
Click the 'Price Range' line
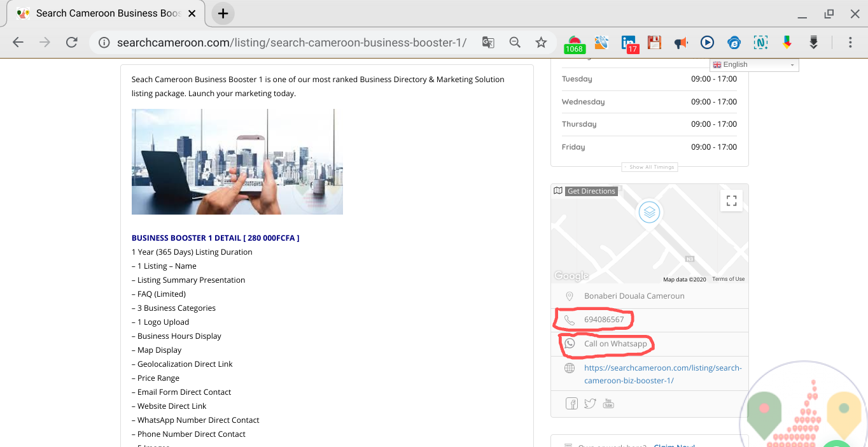click(155, 378)
